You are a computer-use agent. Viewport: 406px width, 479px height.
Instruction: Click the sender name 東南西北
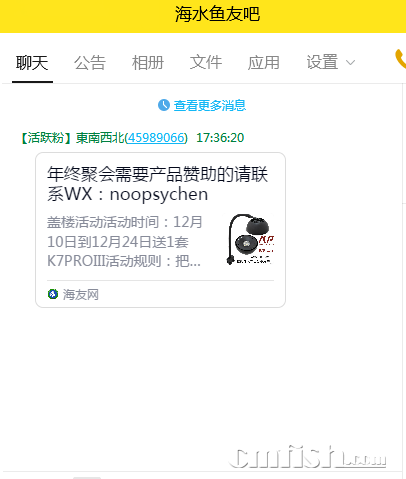[x=100, y=138]
